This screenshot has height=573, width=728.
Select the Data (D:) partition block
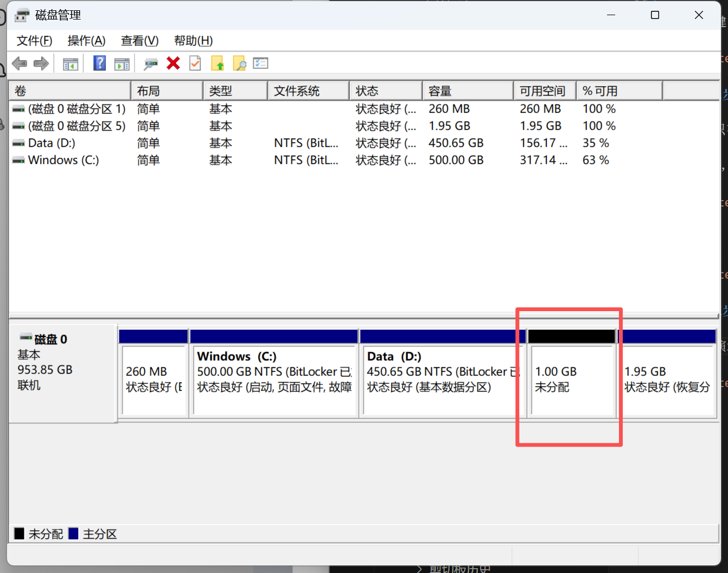pyautogui.click(x=440, y=379)
